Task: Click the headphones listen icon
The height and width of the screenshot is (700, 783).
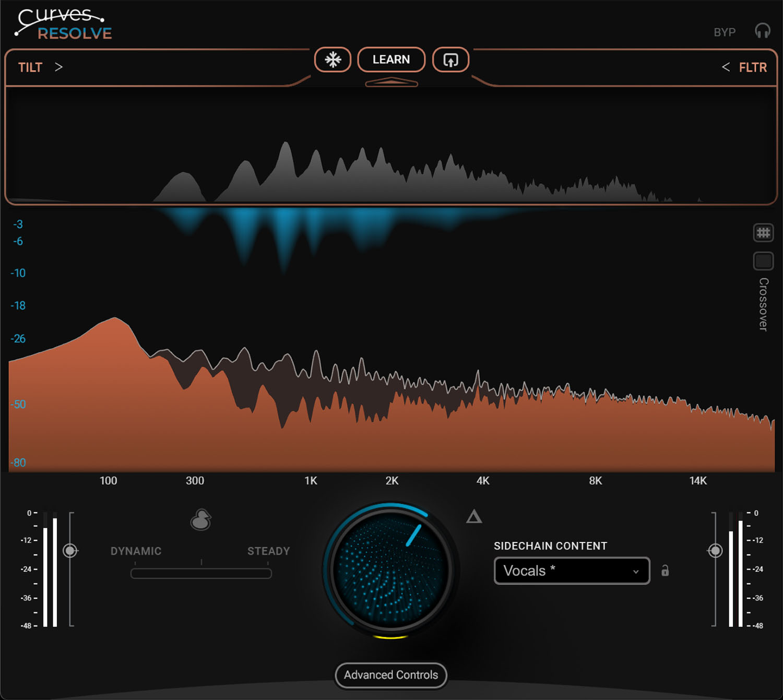Action: pos(762,31)
